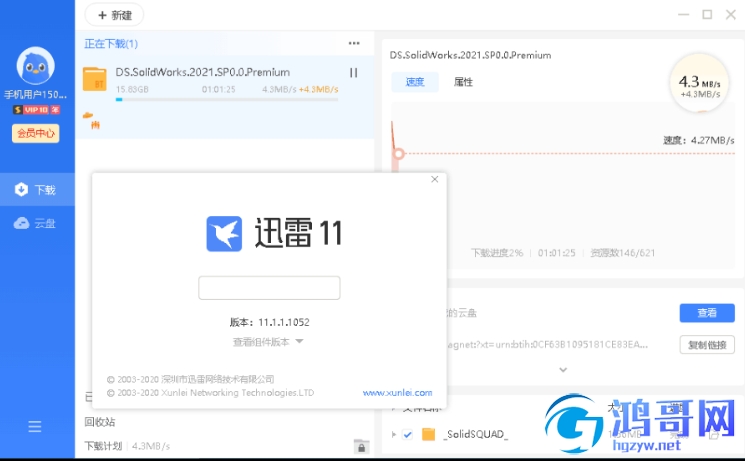This screenshot has width=745, height=461.
Task: Open 下载计划 download plan
Action: (103, 446)
